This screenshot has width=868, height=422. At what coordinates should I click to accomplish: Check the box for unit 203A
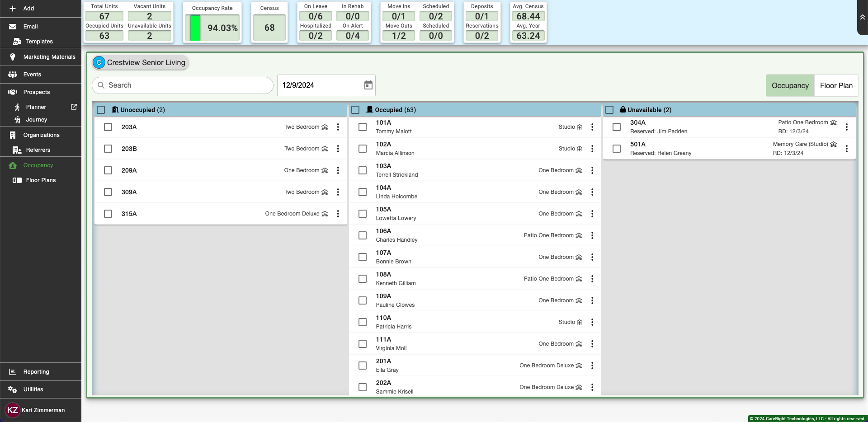point(108,127)
